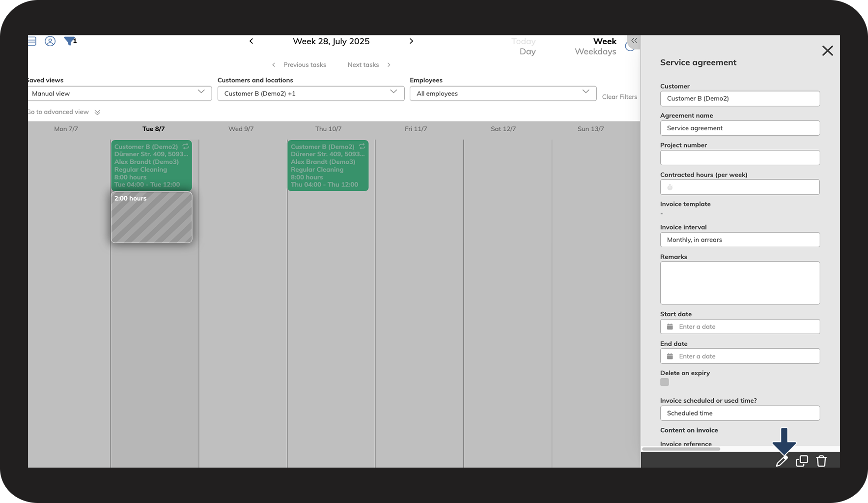Screen dimensions: 868x503
Task: Switch to the Today view
Action: pos(524,41)
